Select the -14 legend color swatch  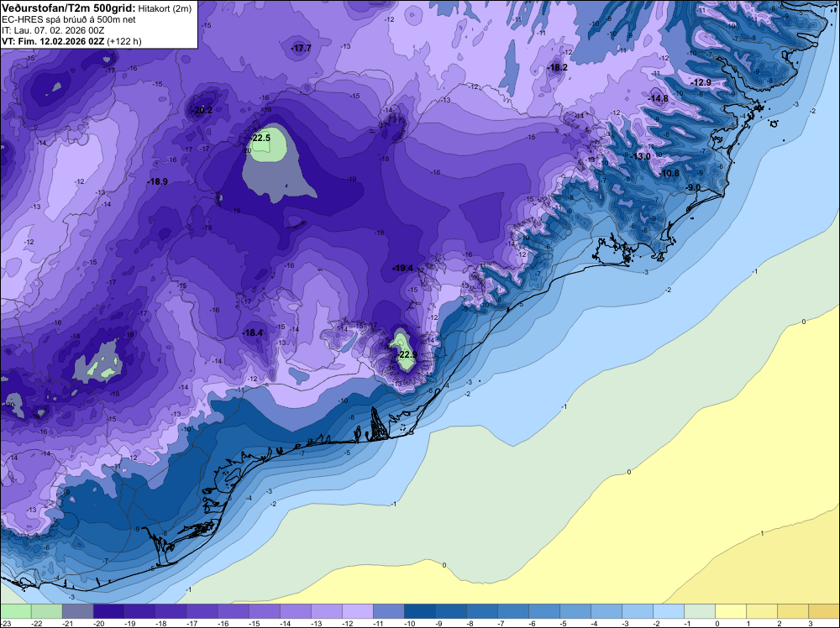(x=295, y=611)
